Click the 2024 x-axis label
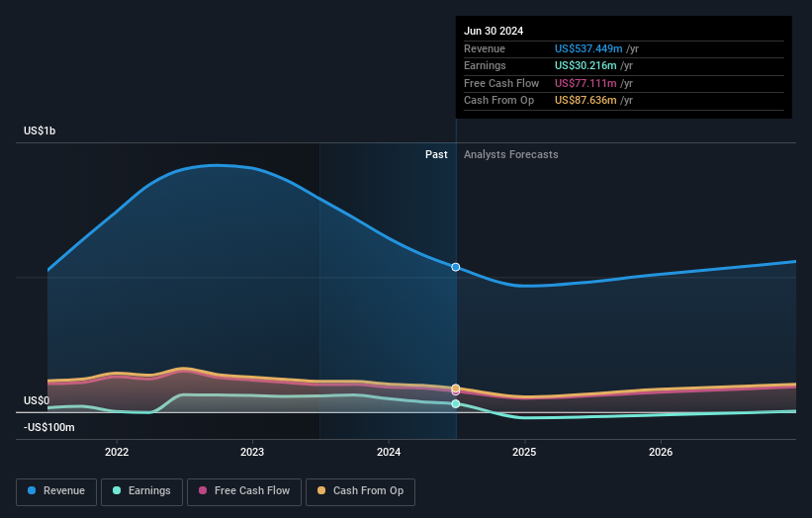The image size is (812, 518). (x=389, y=452)
